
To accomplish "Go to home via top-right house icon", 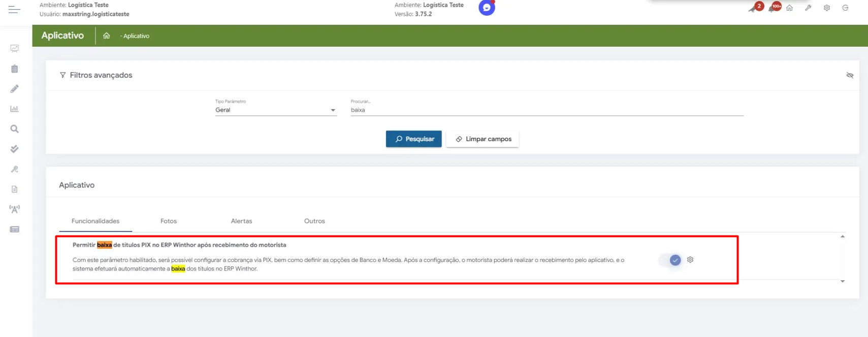I will [x=789, y=8].
